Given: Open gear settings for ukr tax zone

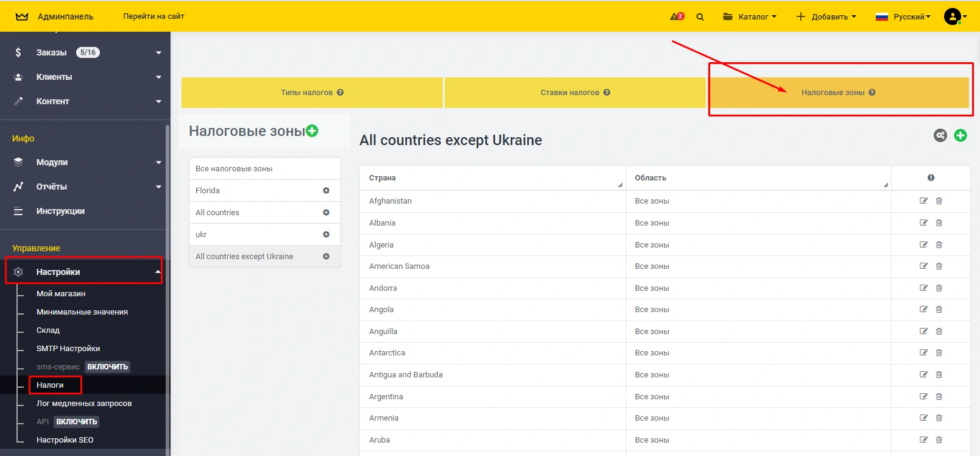Looking at the screenshot, I should pyautogui.click(x=326, y=235).
